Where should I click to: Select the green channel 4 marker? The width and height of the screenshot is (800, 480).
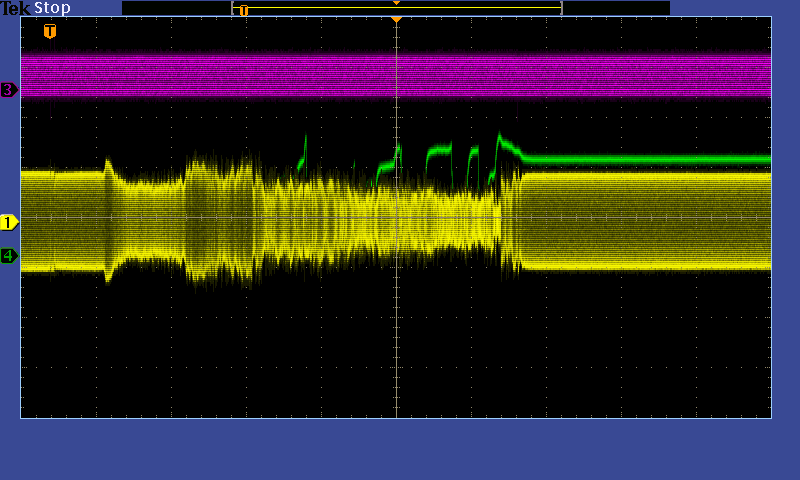[x=9, y=256]
